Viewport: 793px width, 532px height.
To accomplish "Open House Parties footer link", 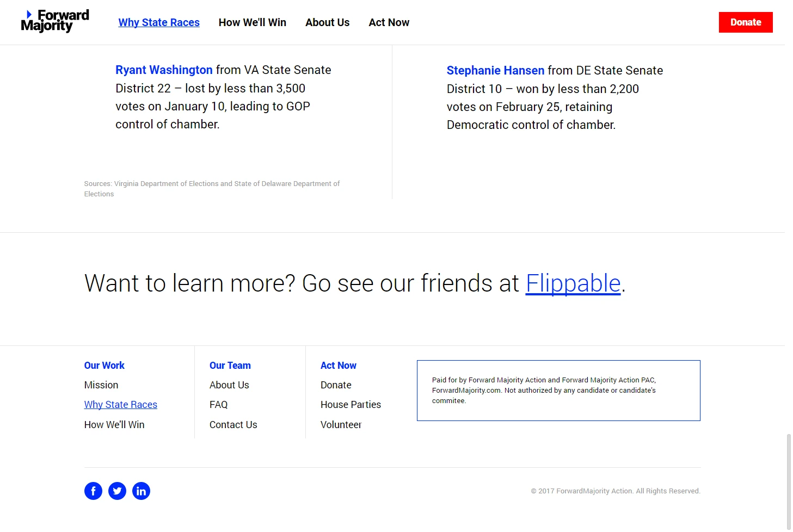I will coord(351,405).
